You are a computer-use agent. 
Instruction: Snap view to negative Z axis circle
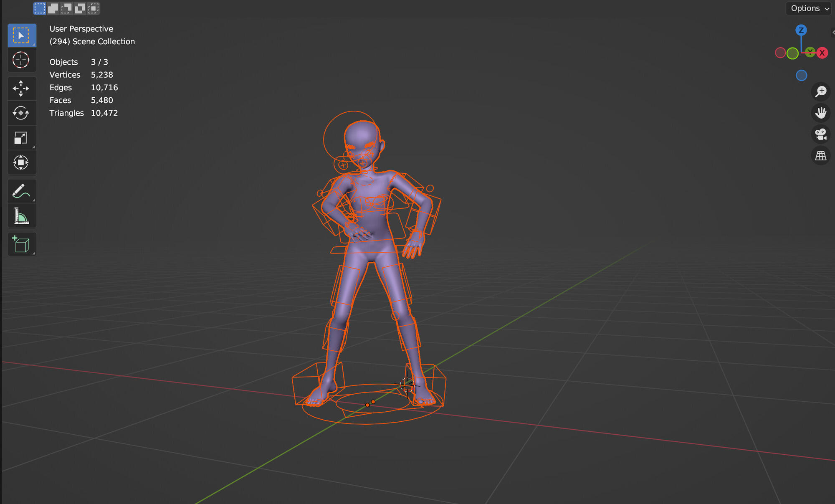point(801,76)
